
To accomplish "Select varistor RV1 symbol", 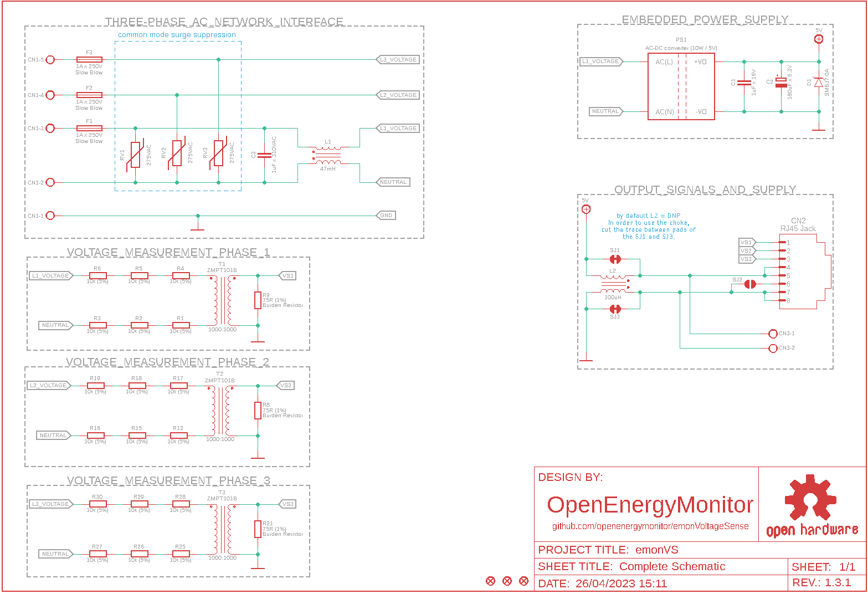I will [136, 154].
